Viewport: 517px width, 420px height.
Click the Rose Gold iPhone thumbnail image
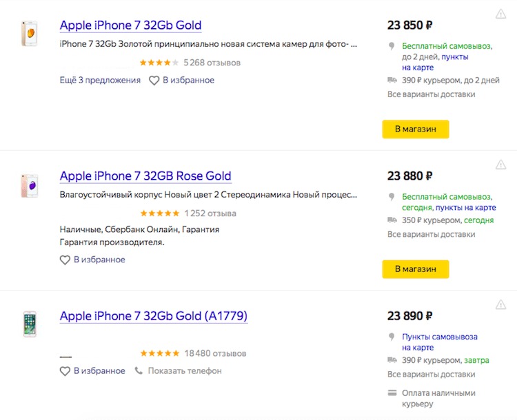(x=30, y=186)
